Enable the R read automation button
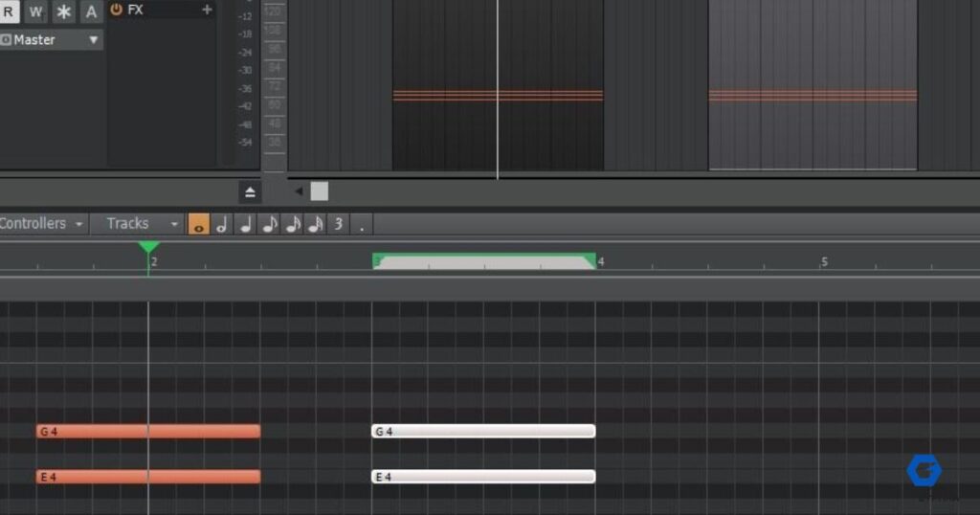980x515 pixels. 9,11
